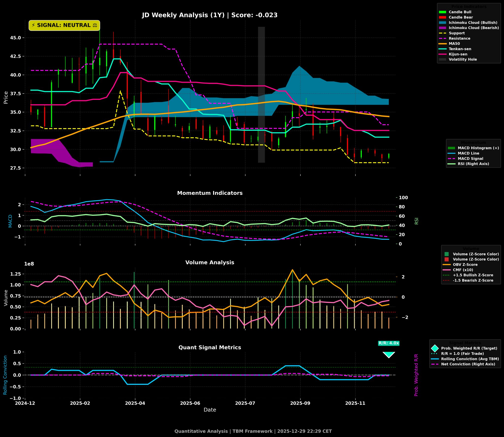Click the diamond Prob. Weighted R/R legend icon
The image size is (504, 437).
pos(435,348)
